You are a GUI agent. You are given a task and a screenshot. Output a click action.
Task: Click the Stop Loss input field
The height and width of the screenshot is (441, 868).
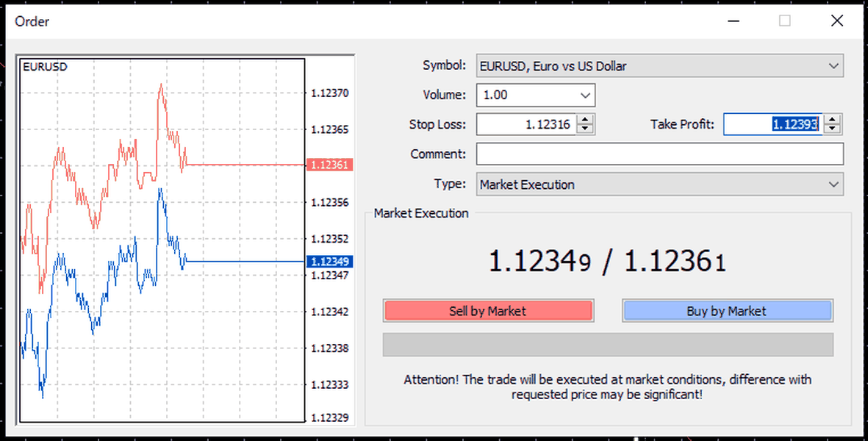(x=526, y=124)
